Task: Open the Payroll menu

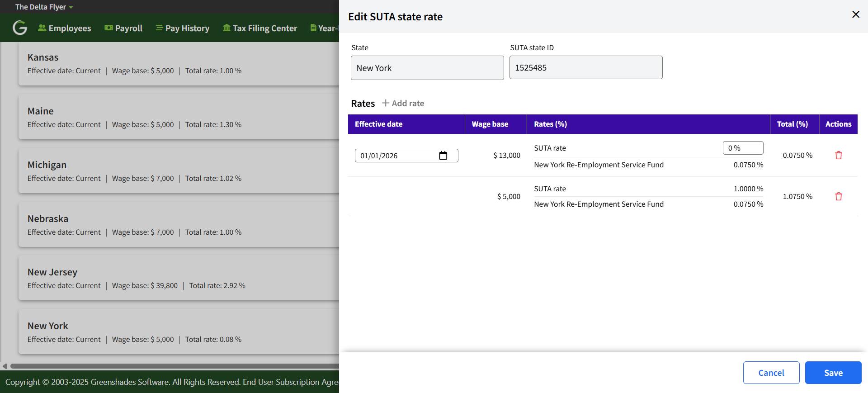Action: pos(123,28)
